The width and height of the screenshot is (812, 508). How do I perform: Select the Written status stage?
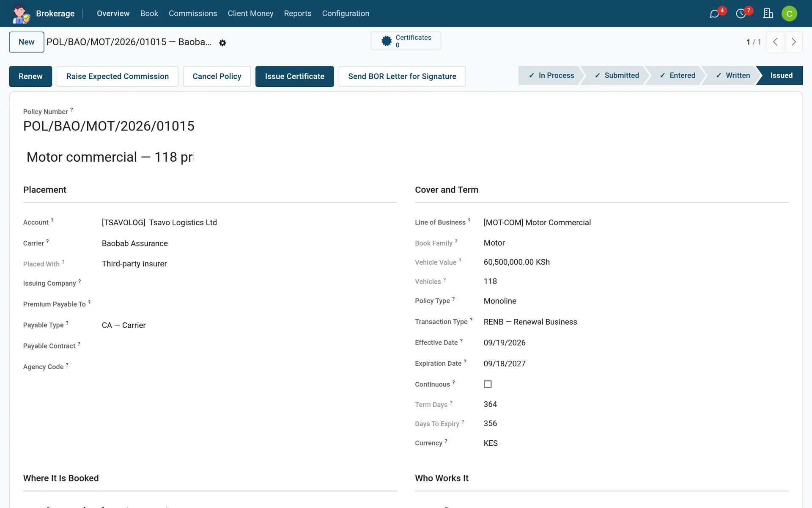(733, 75)
